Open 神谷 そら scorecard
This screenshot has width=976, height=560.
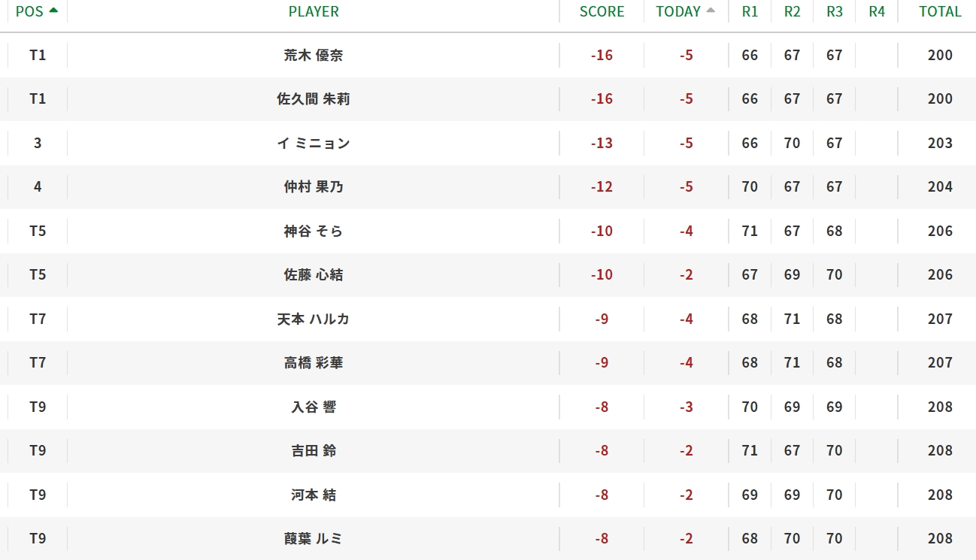314,231
